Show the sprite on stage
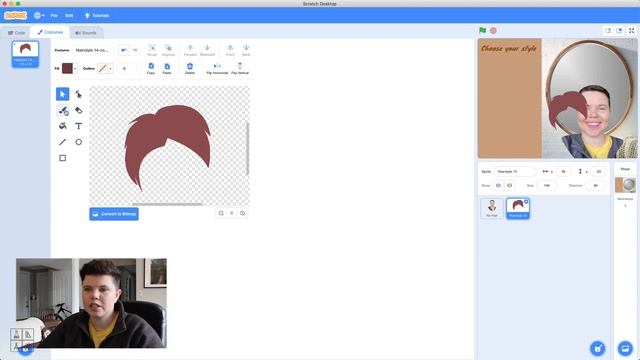 [498, 185]
